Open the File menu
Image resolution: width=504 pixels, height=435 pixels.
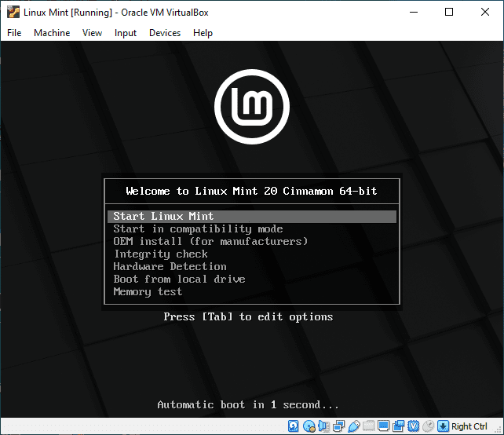point(14,33)
